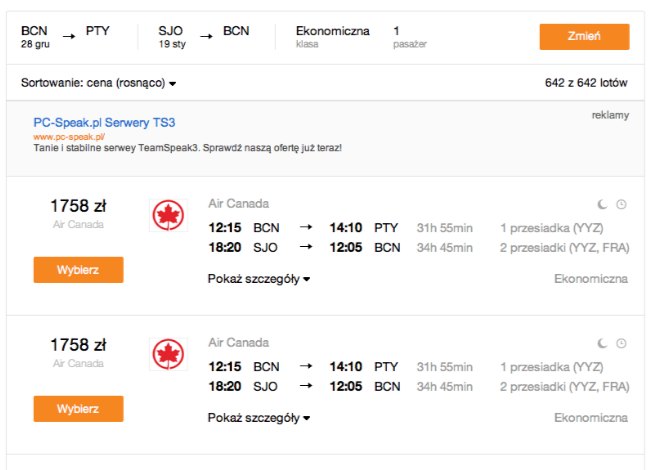Open the PC-Speak.pl Serwery TS3 ad link
This screenshot has width=654, height=470.
coord(104,123)
